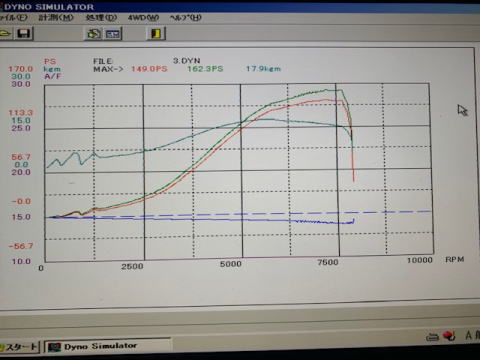This screenshot has height=360, width=480.
Task: Click the print/measure toolbar icon beside the monitor
Action: point(94,34)
